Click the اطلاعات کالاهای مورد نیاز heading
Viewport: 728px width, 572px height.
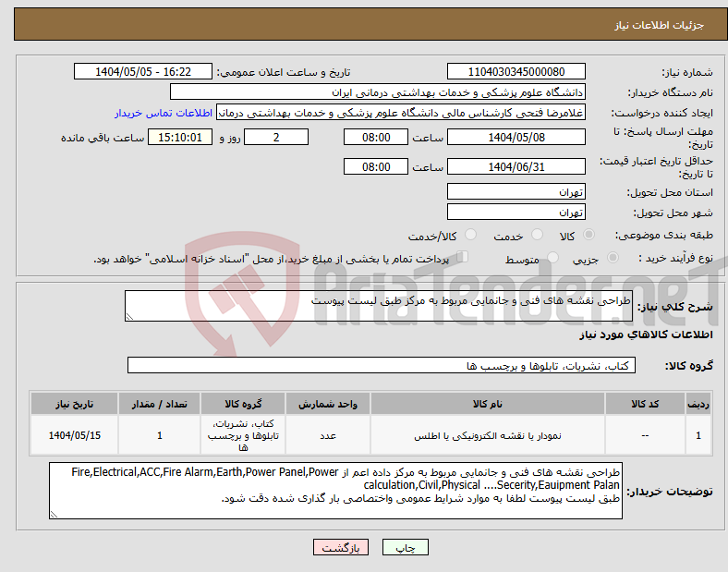click(646, 335)
